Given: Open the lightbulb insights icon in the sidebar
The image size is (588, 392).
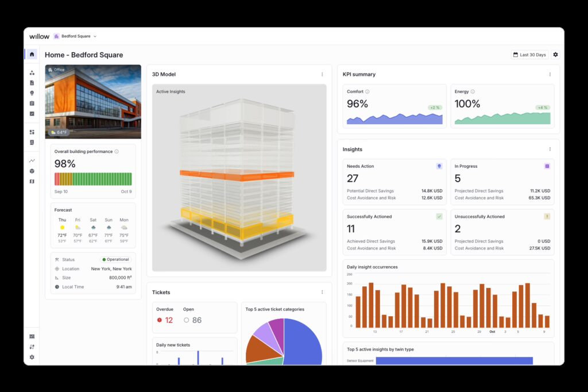Looking at the screenshot, I should point(32,93).
